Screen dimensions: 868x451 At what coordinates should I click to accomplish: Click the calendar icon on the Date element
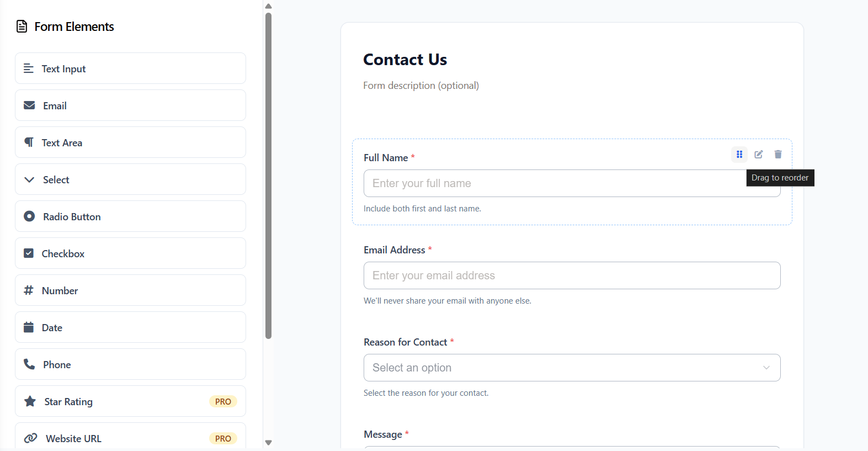[x=29, y=327]
